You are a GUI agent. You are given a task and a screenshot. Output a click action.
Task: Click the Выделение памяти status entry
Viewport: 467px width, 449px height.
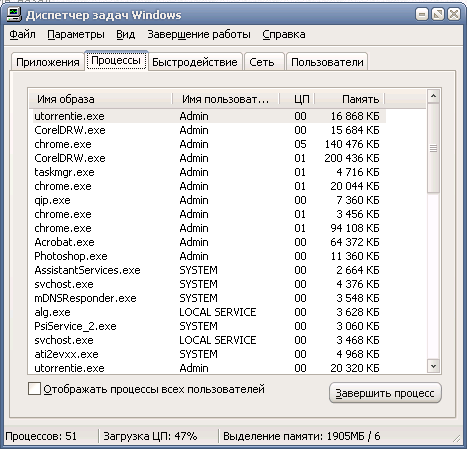point(302,436)
